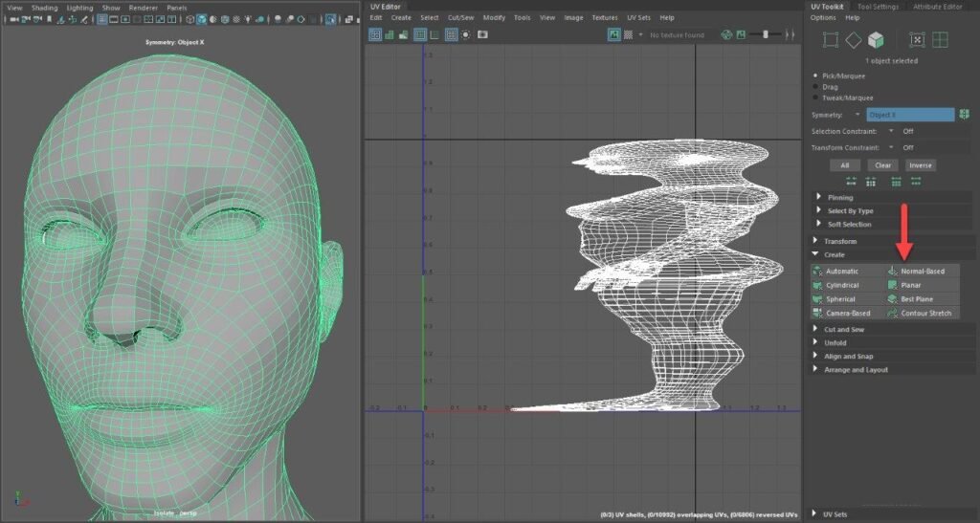The image size is (980, 523).
Task: Collapse the Create section
Action: [815, 254]
